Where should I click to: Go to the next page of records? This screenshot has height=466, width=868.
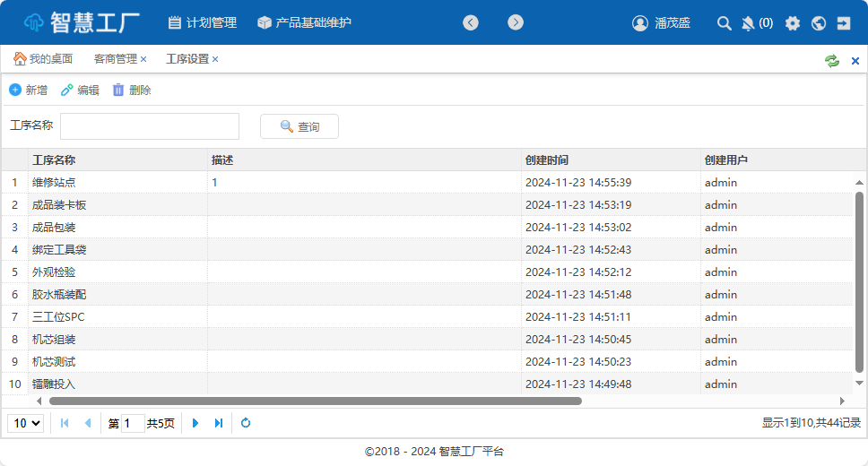195,423
